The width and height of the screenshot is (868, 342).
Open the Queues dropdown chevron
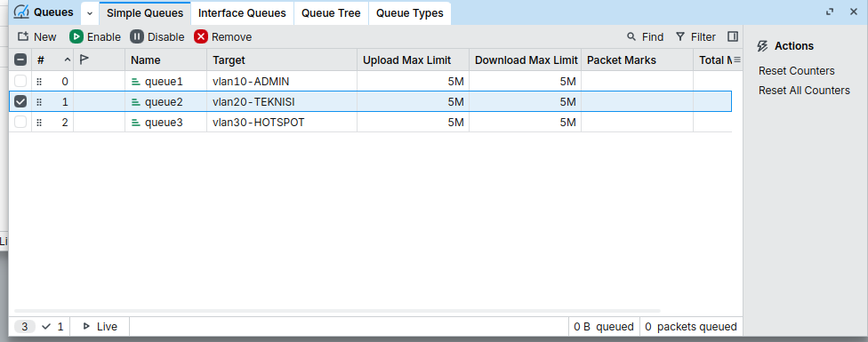[90, 13]
